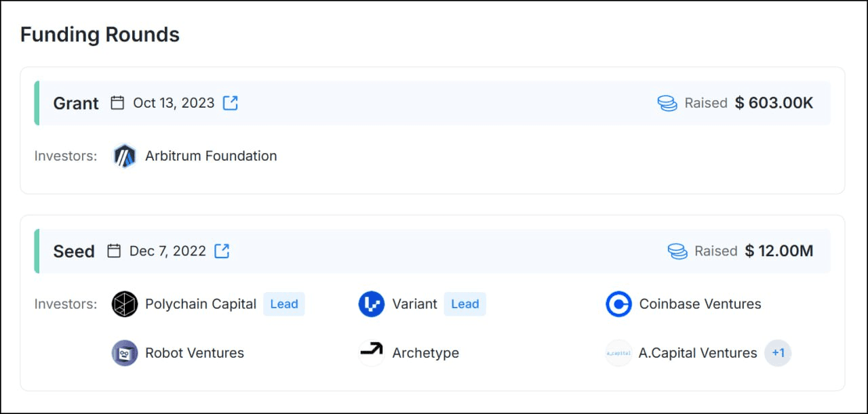Click the Variant logo icon
The width and height of the screenshot is (868, 414).
click(372, 304)
